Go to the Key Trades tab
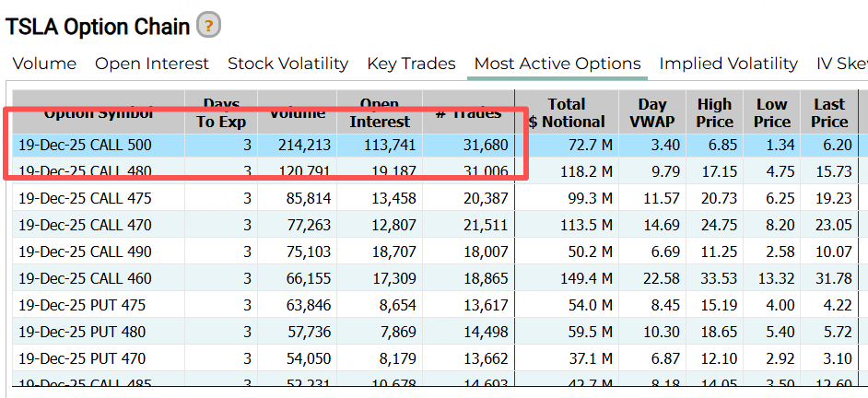868x398 pixels. 411,64
